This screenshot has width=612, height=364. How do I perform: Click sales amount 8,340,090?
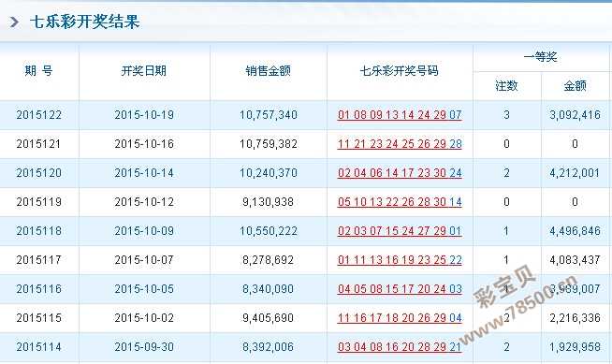point(269,289)
